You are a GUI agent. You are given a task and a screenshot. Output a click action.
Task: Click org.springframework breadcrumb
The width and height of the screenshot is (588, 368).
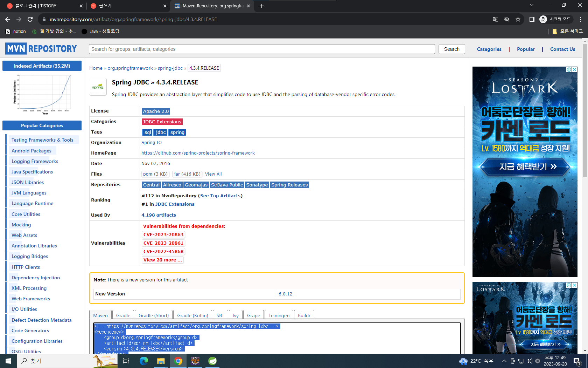coord(130,68)
